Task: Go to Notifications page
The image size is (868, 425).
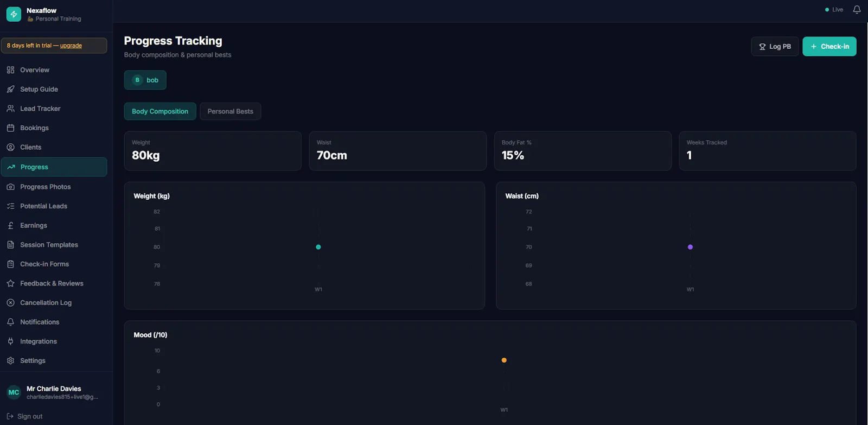Action: 54,322
